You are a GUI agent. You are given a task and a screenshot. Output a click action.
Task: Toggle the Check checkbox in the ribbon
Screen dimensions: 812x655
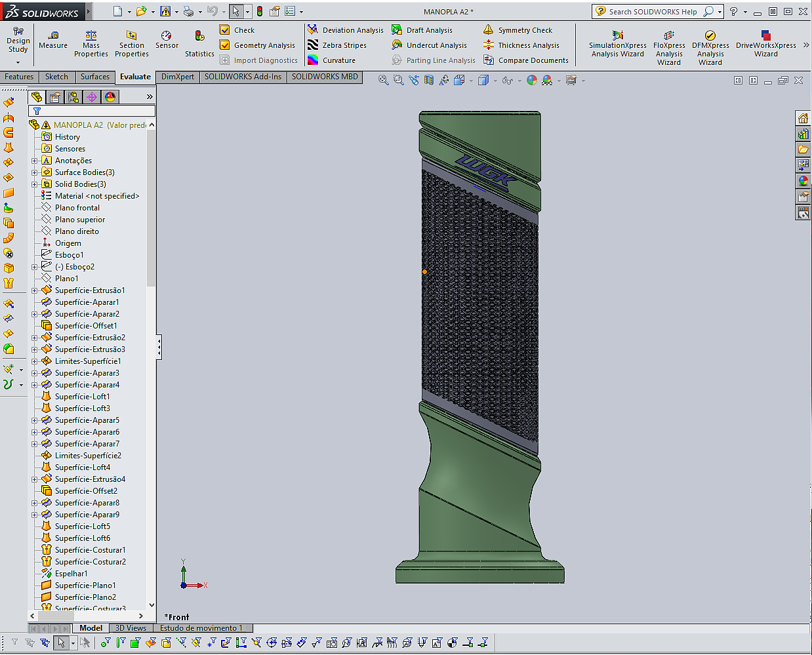click(x=225, y=30)
